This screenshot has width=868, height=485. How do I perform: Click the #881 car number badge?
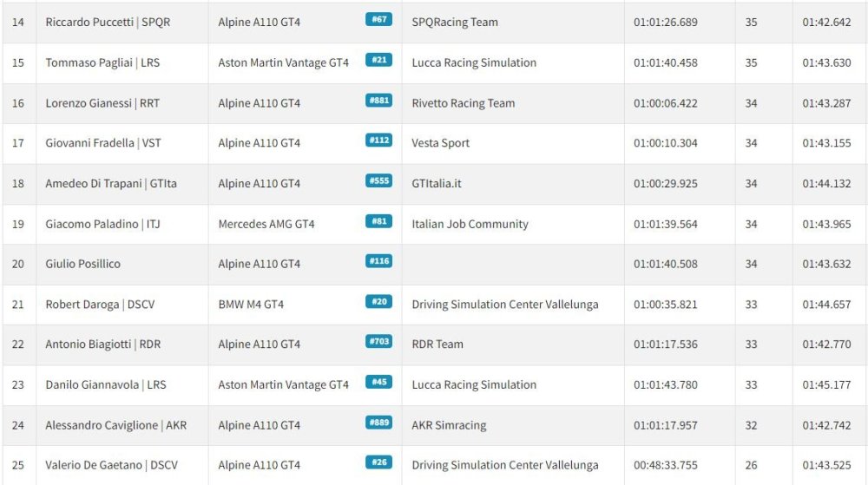[x=378, y=100]
